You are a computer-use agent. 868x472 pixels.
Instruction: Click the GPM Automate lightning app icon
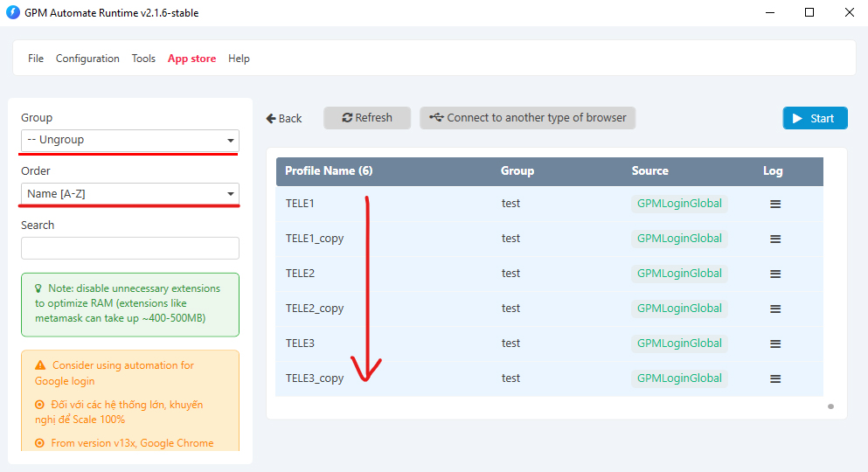coord(13,12)
